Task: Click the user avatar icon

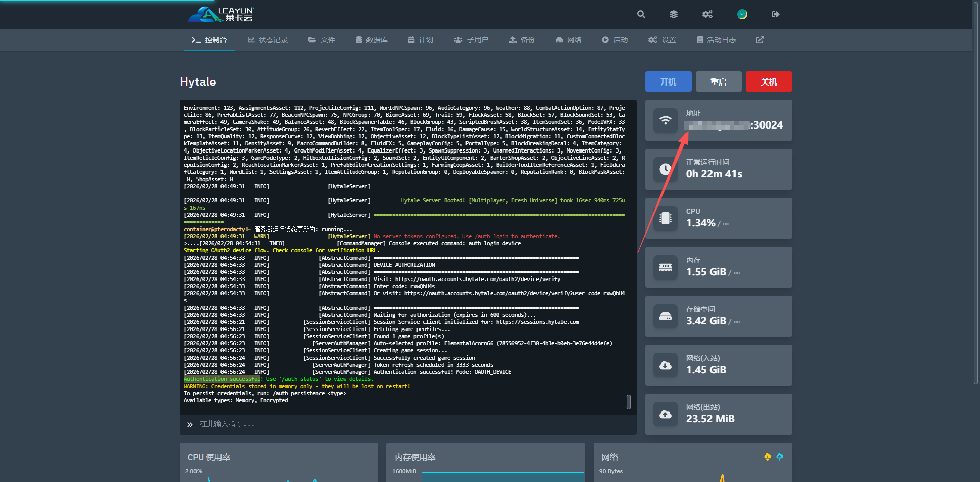Action: 742,14
